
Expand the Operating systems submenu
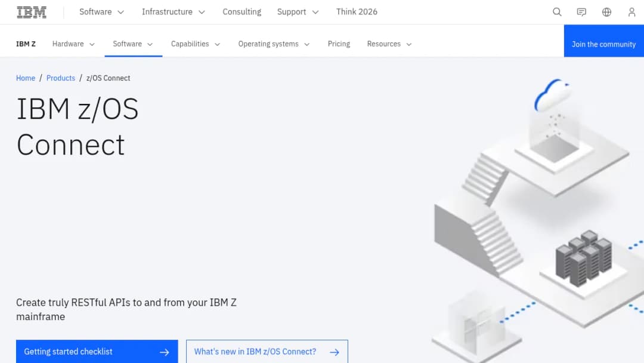click(274, 44)
